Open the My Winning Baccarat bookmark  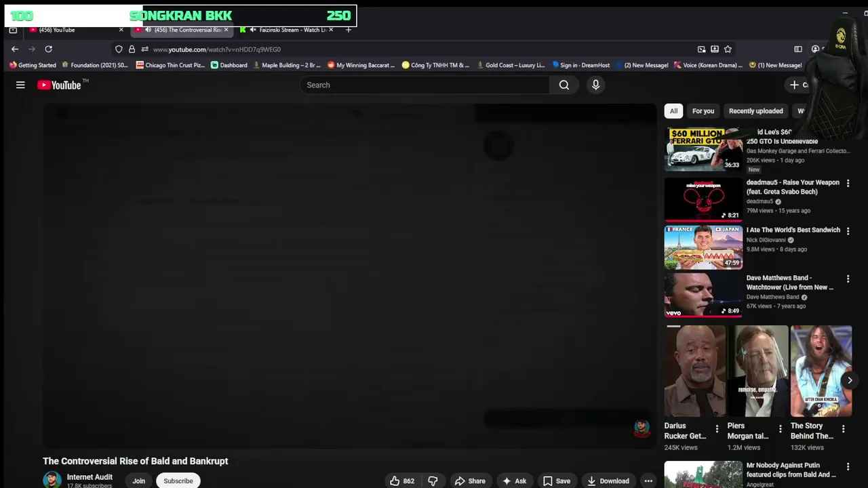coord(361,65)
